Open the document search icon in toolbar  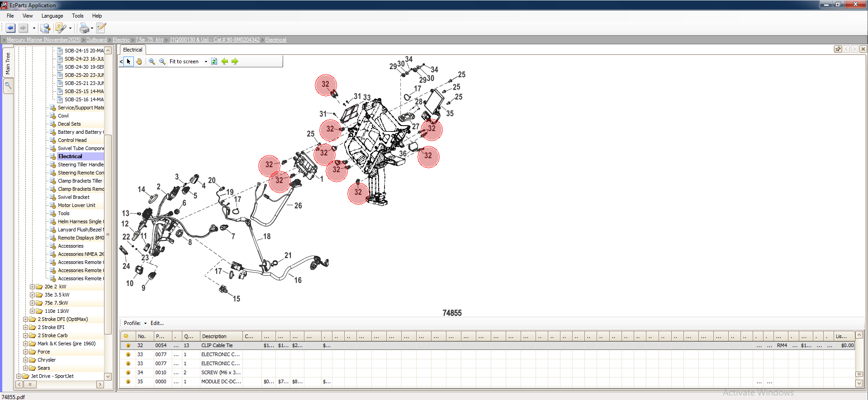45,28
